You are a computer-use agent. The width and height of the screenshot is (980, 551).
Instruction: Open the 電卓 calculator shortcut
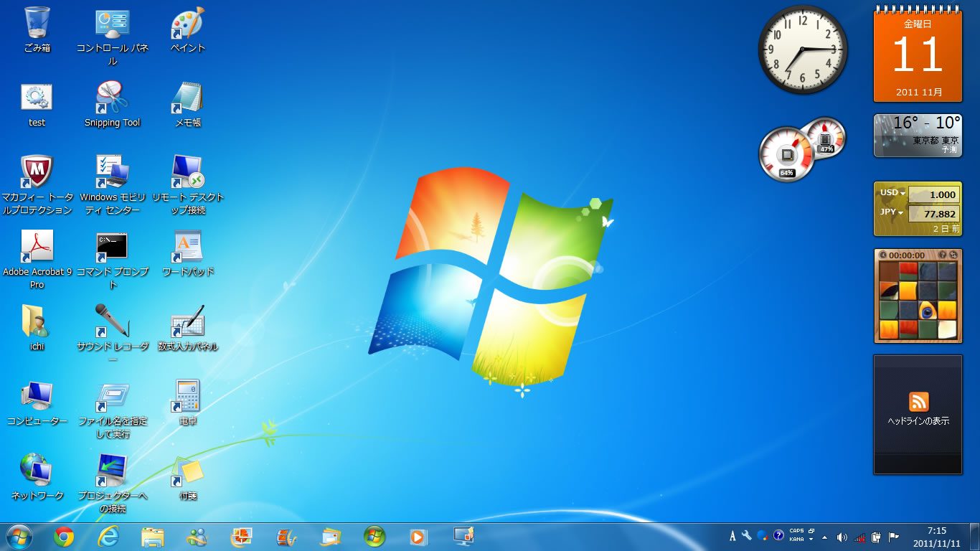pos(187,397)
